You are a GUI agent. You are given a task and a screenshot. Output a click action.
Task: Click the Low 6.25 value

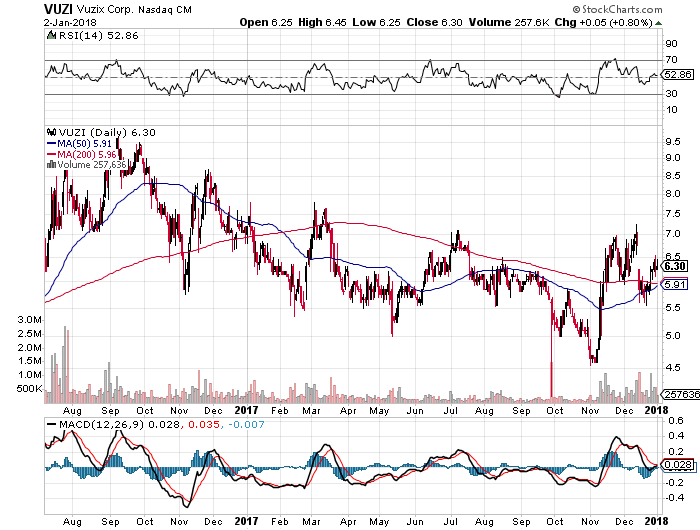click(376, 22)
